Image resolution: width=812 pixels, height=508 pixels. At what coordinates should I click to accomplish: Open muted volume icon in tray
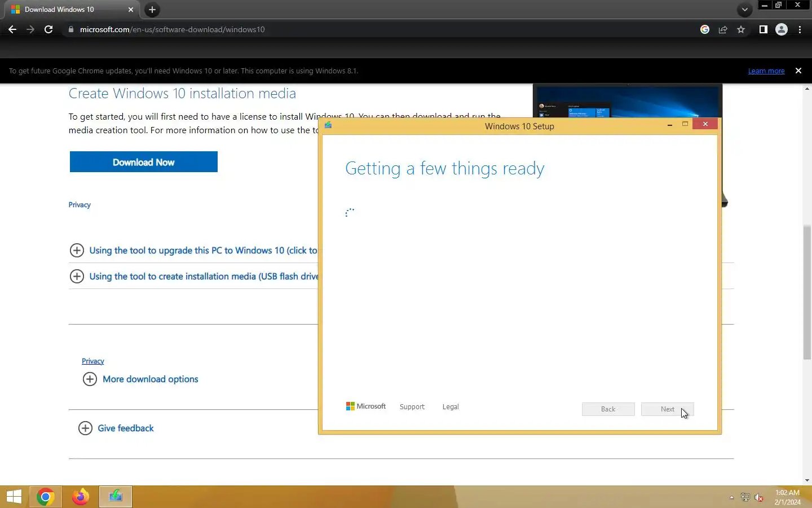click(760, 497)
